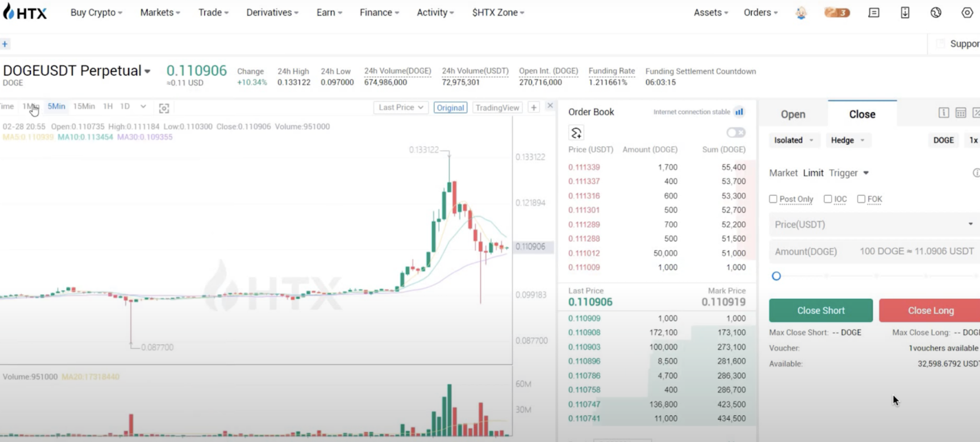Image resolution: width=980 pixels, height=442 pixels.
Task: Open the calculator icon in the order panel
Action: (961, 113)
